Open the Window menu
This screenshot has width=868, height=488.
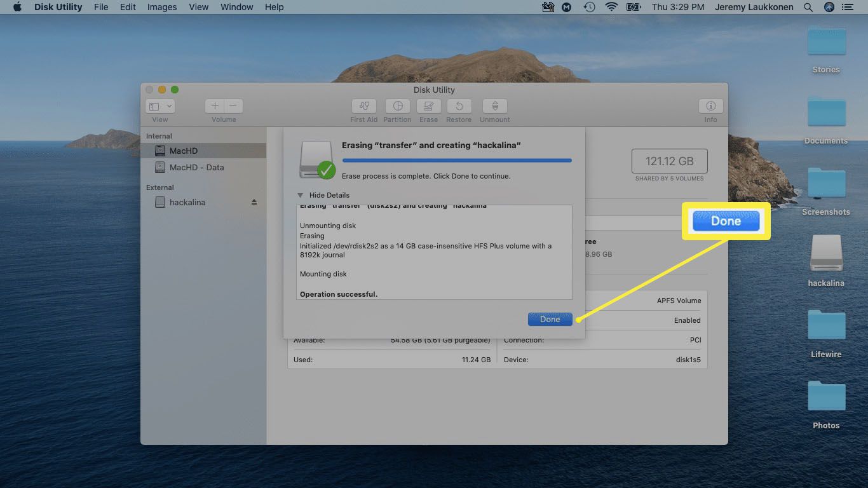(x=236, y=7)
